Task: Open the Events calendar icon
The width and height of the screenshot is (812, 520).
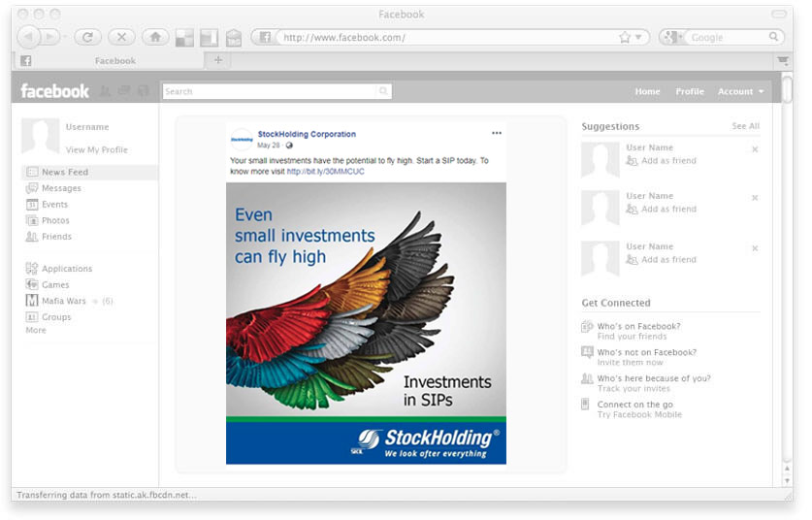Action: tap(32, 205)
